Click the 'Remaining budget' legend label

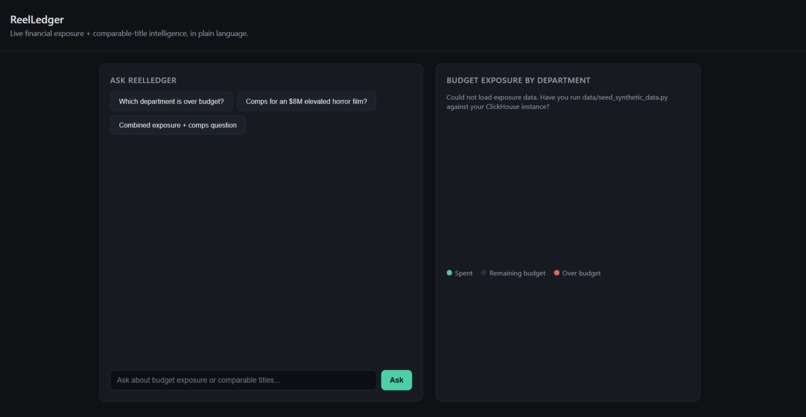point(517,274)
